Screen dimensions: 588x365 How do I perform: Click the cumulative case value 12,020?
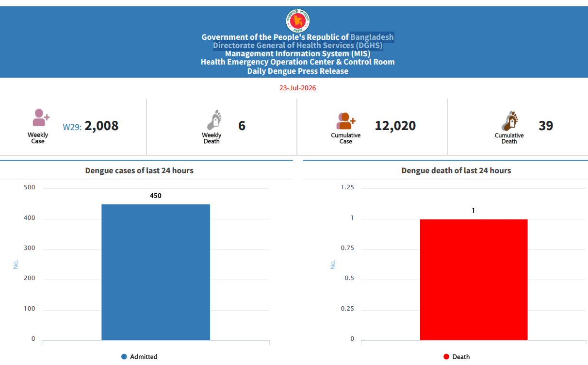pos(395,126)
